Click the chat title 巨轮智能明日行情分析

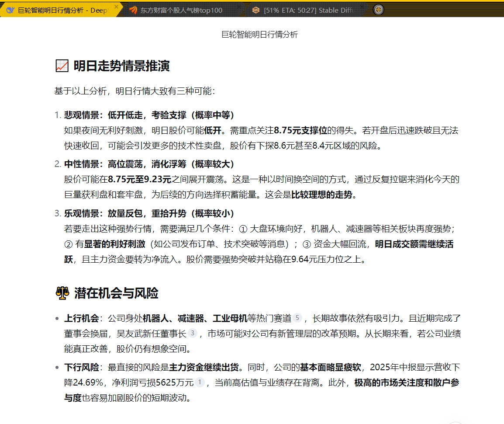click(260, 35)
